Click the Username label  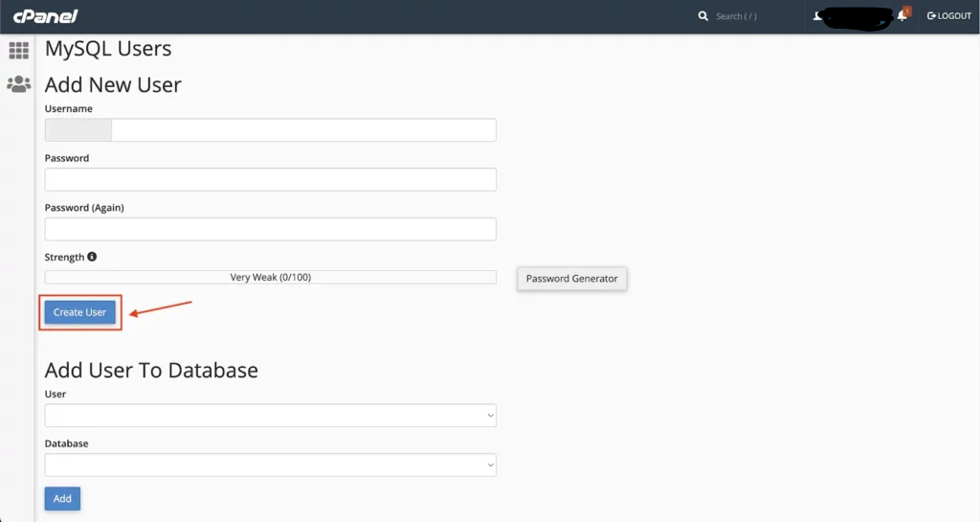[69, 109]
